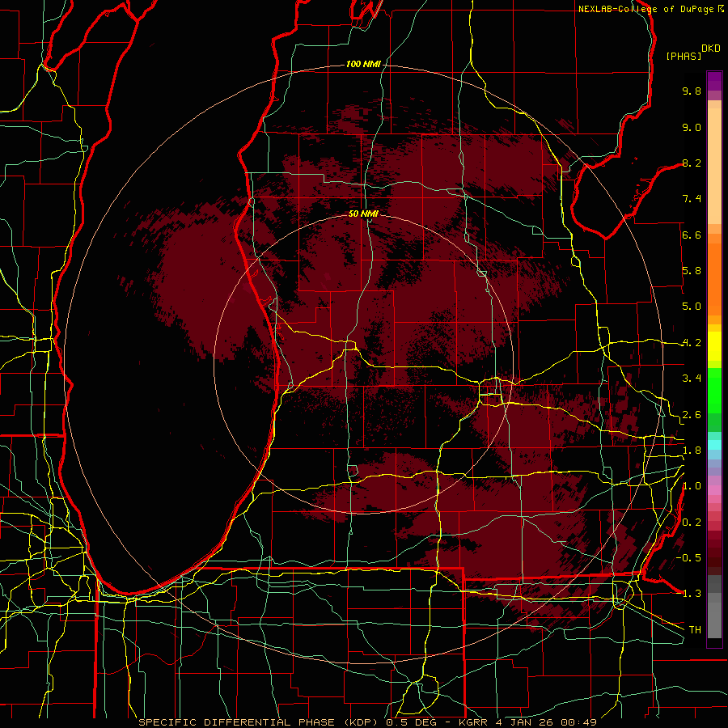728x728 pixels.
Task: Pick the yellow segment of the color scale
Action: pos(714,346)
